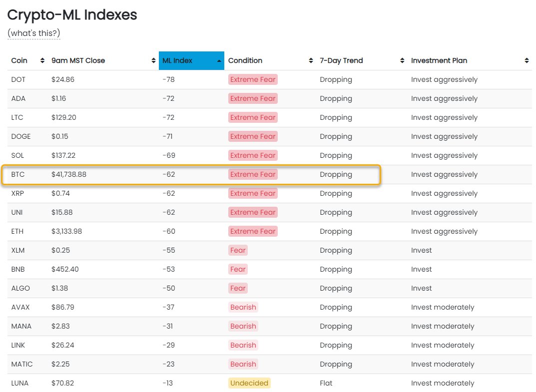The image size is (536, 392).
Task: Click the Extreme Fear badge in BTC row
Action: [253, 174]
